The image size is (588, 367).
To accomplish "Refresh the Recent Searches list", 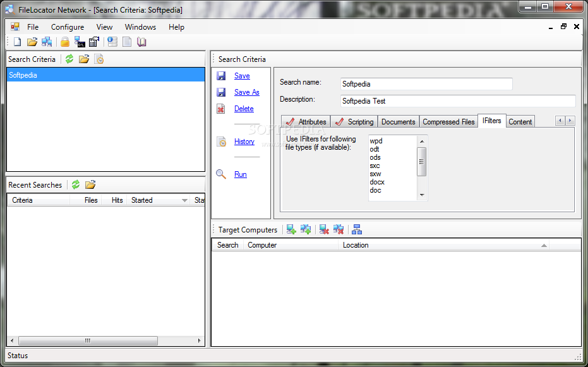I will pyautogui.click(x=76, y=184).
